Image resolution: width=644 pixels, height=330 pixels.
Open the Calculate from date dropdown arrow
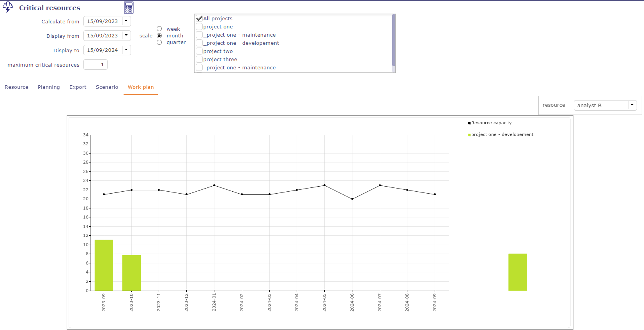(x=126, y=21)
